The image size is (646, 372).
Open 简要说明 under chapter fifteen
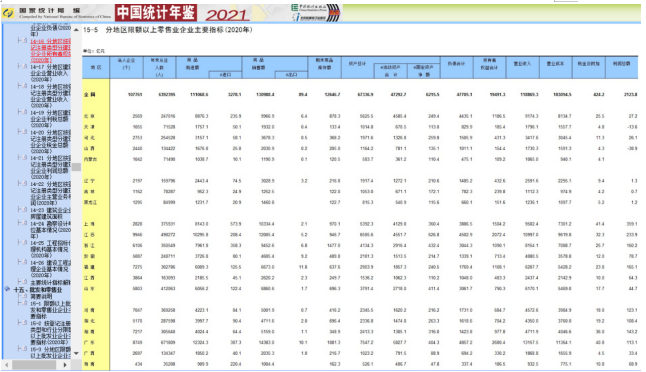tap(41, 296)
